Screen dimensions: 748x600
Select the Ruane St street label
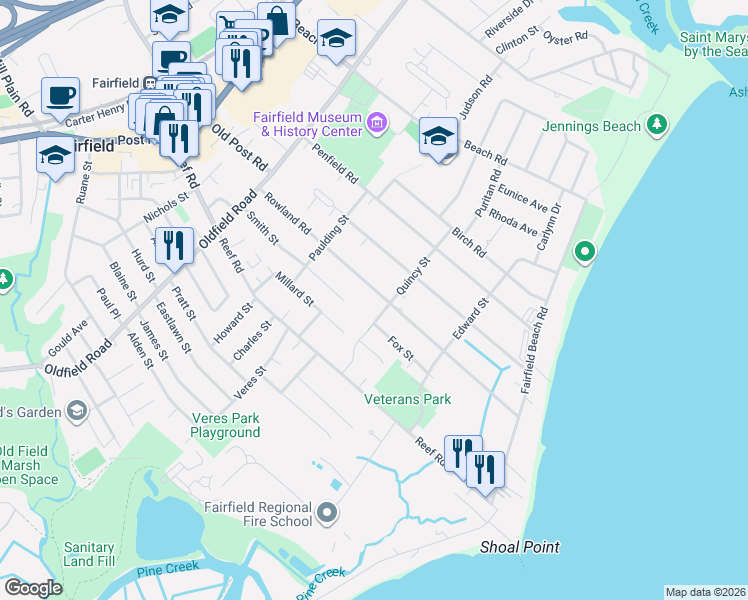pyautogui.click(x=84, y=183)
